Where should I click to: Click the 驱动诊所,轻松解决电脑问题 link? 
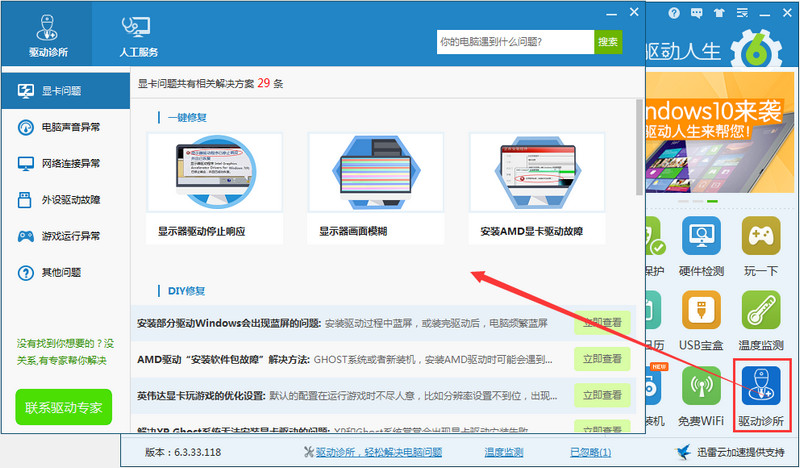coord(379,452)
